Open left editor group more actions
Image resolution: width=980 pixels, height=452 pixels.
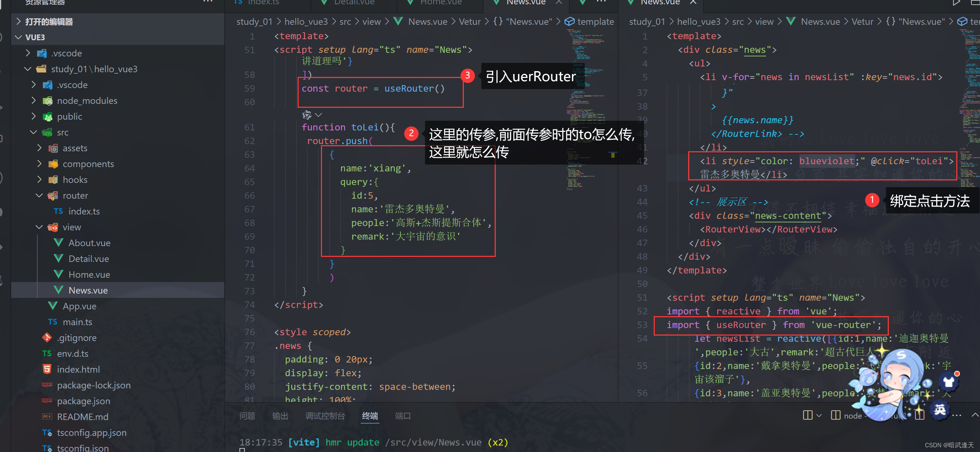601,2
